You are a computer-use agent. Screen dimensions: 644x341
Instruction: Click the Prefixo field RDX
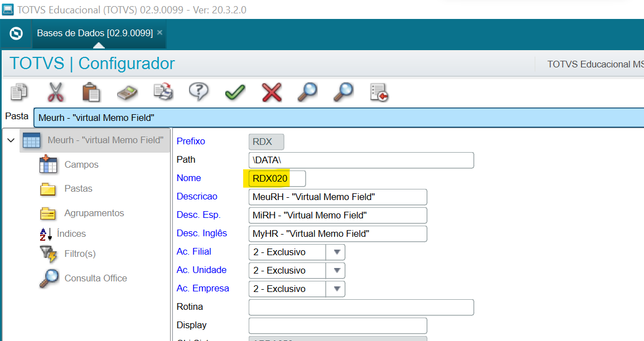[266, 142]
